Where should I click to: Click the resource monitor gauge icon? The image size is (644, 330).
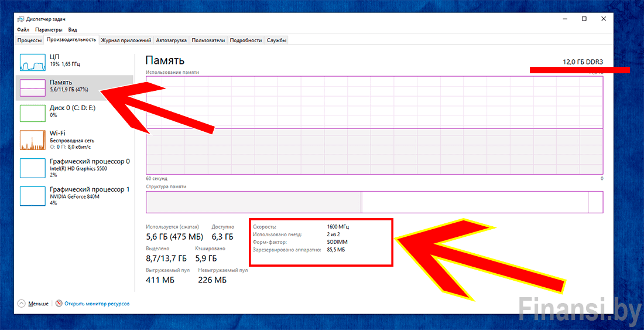click(59, 303)
